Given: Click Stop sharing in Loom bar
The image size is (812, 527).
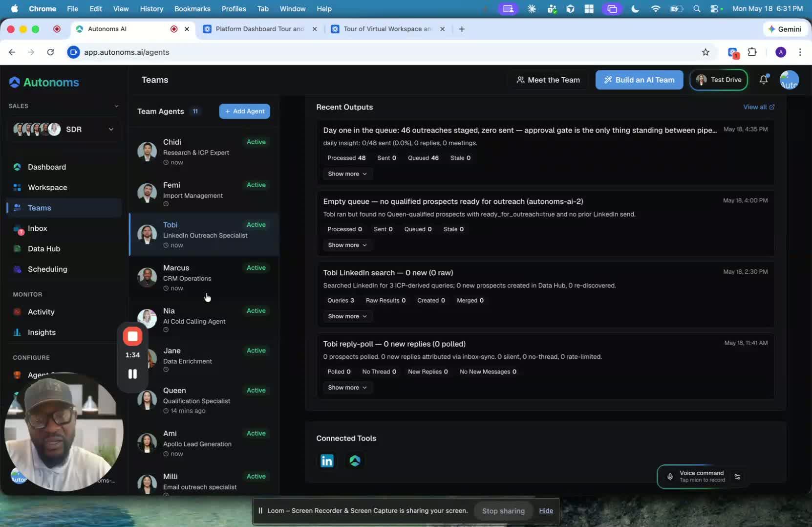Looking at the screenshot, I should 503,511.
